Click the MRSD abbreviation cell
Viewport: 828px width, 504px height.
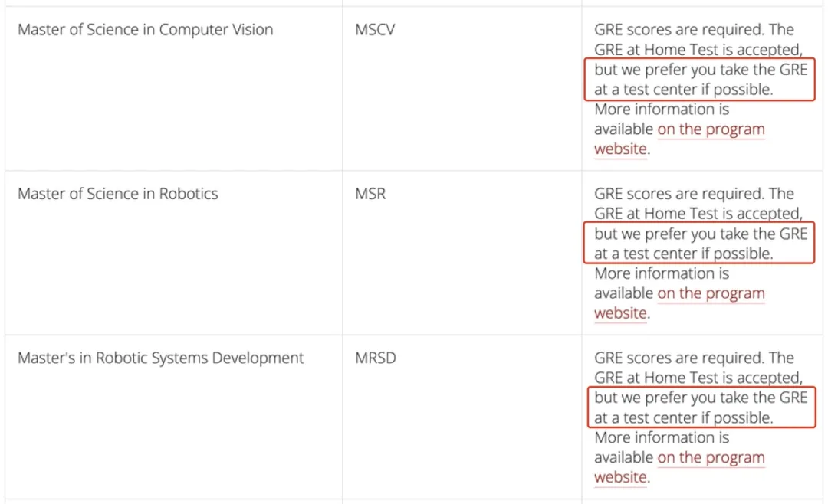click(376, 358)
